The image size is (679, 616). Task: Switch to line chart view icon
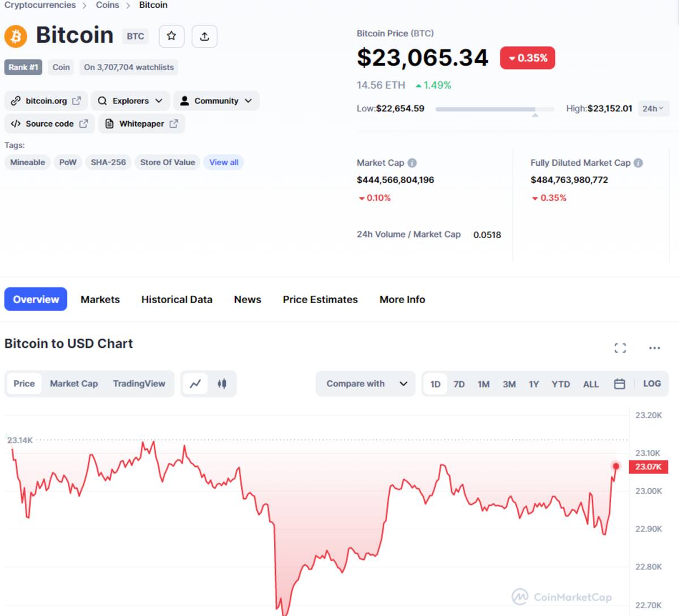coord(195,384)
